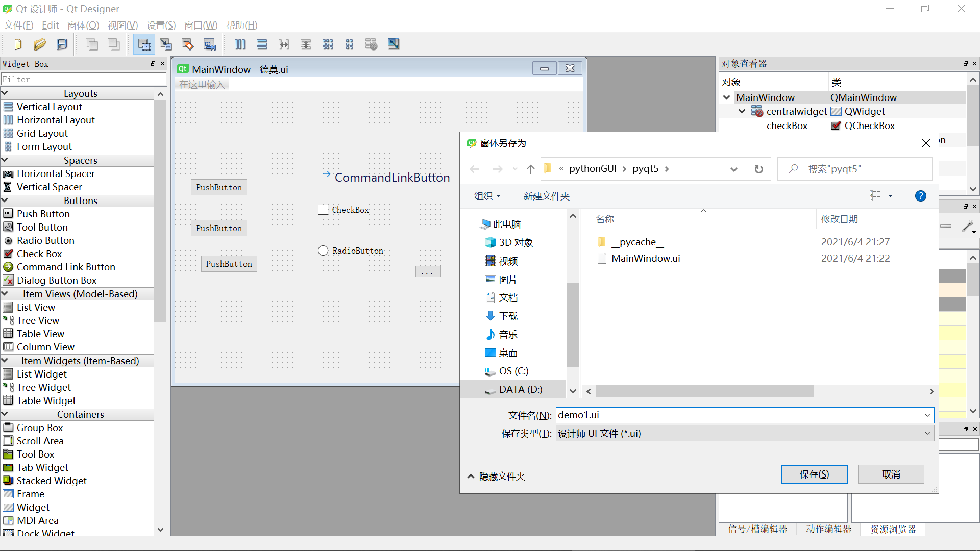Click the Break Layout toolbar icon

(x=371, y=44)
